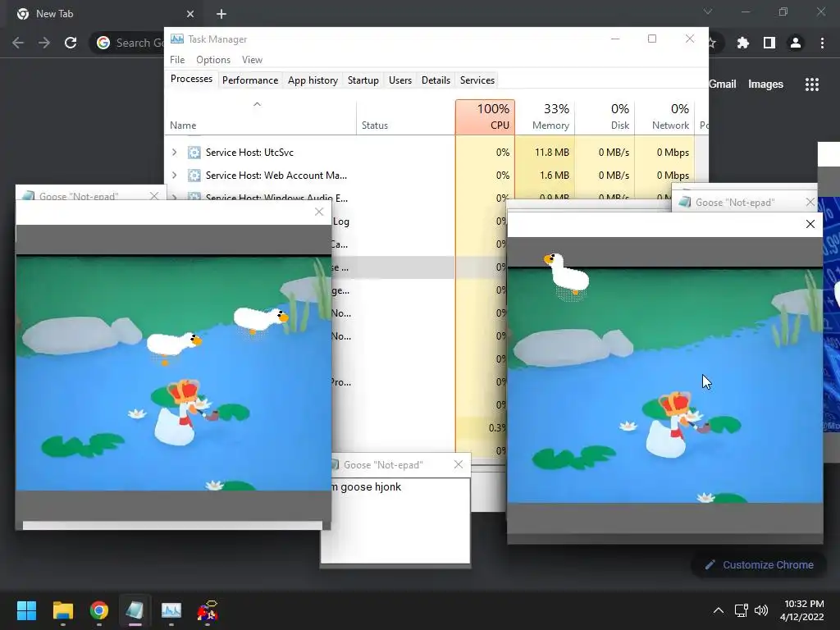This screenshot has width=840, height=630.
Task: Bookmark this page with star icon
Action: [x=713, y=43]
